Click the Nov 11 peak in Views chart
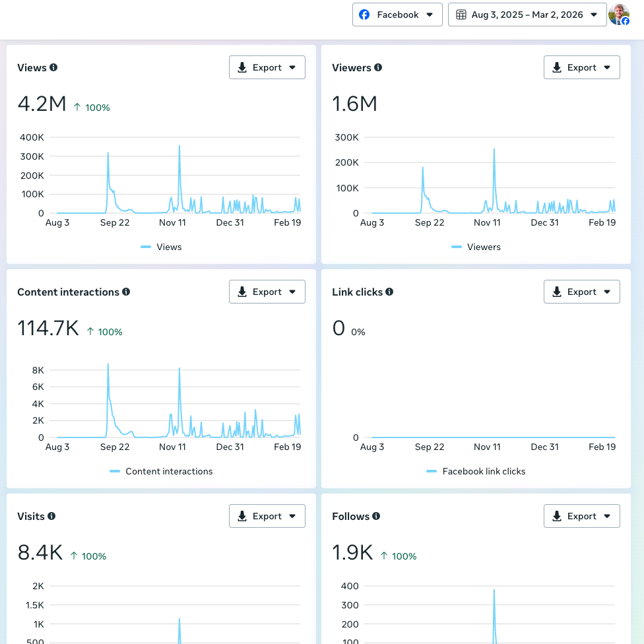This screenshot has height=644, width=644. pos(179,146)
